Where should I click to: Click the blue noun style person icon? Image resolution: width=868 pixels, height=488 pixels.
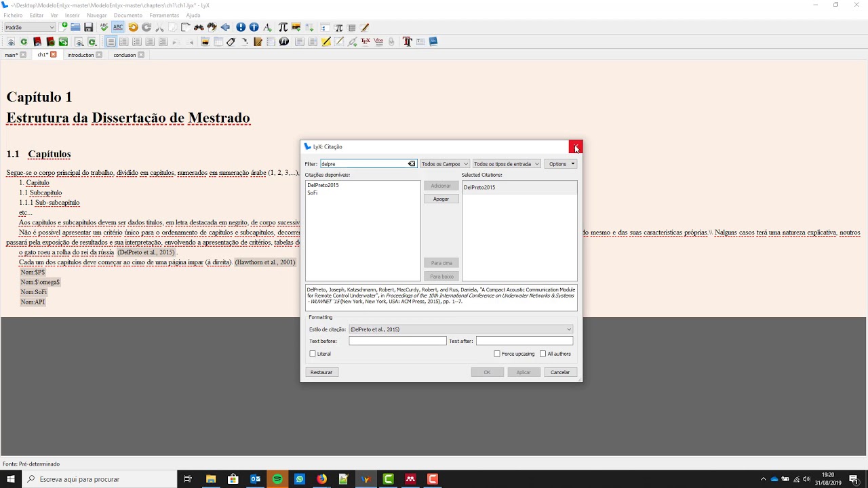coord(254,27)
